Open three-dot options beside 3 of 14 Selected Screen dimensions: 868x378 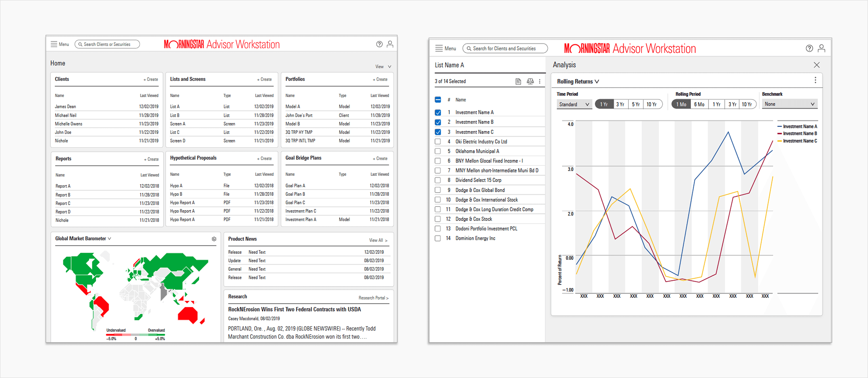(539, 81)
